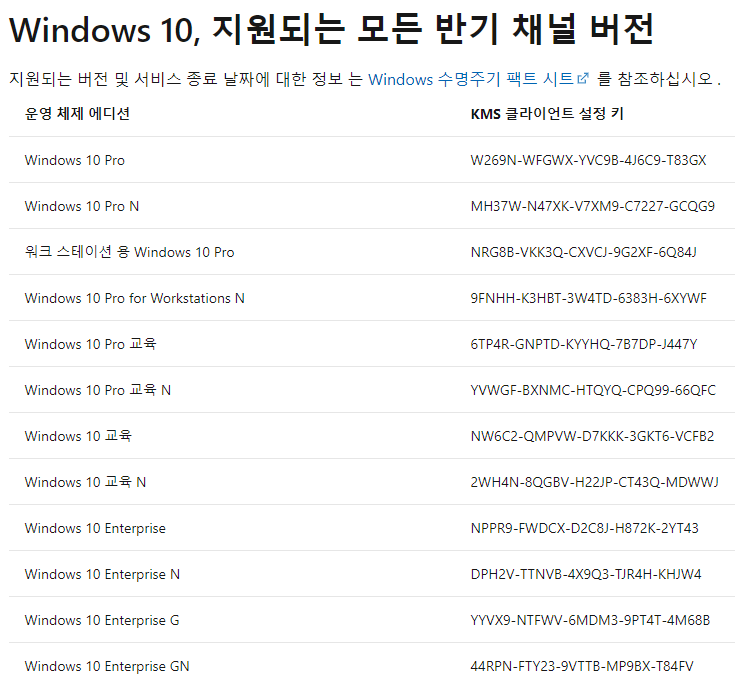Click the Windows 10 반기 채널 버전 heading
Screen dimensions: 735x691
click(330, 30)
